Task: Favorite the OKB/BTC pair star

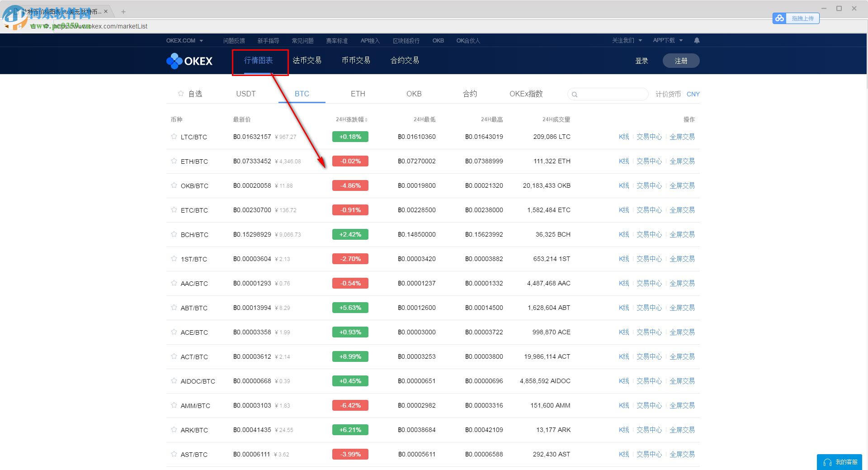Action: point(174,185)
